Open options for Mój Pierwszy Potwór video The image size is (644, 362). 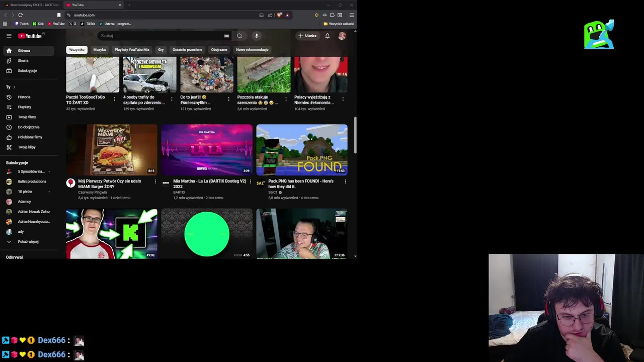[x=155, y=182]
